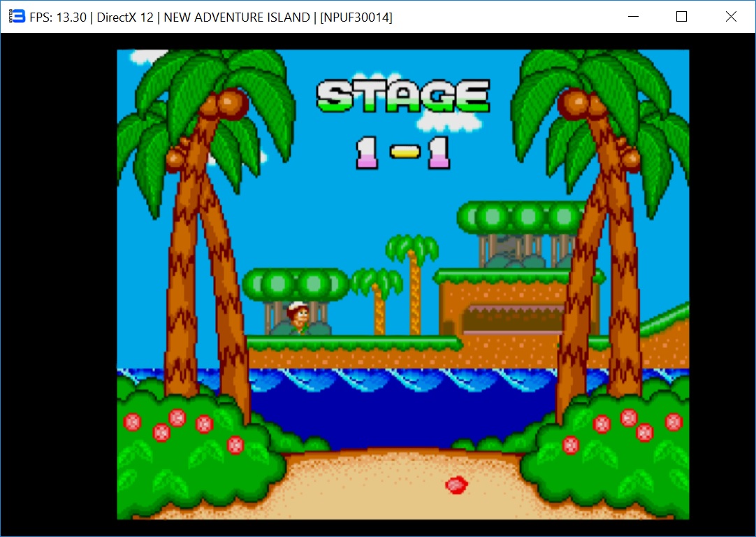Click the 1-1 stage number

pyautogui.click(x=403, y=152)
